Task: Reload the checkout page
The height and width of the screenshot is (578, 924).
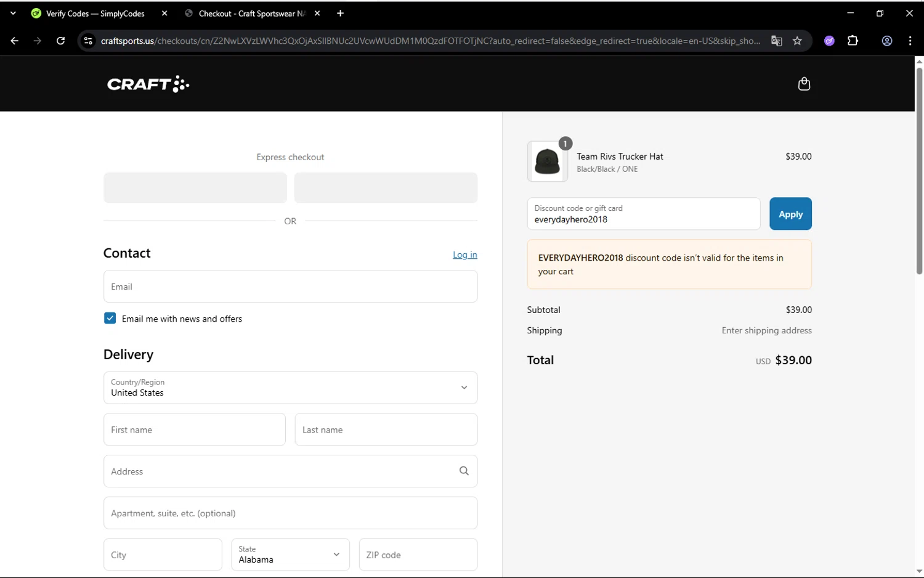Action: pyautogui.click(x=60, y=41)
